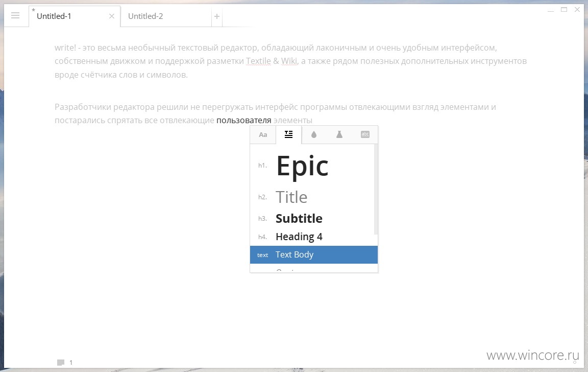
Task: Click the highlighted word пользователя
Action: pyautogui.click(x=244, y=121)
